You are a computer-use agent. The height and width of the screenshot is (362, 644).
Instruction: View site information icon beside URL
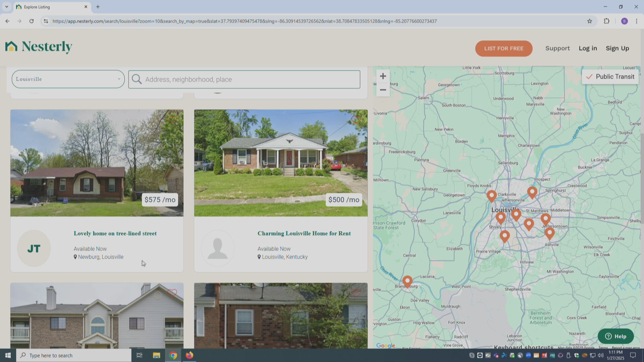(x=46, y=21)
